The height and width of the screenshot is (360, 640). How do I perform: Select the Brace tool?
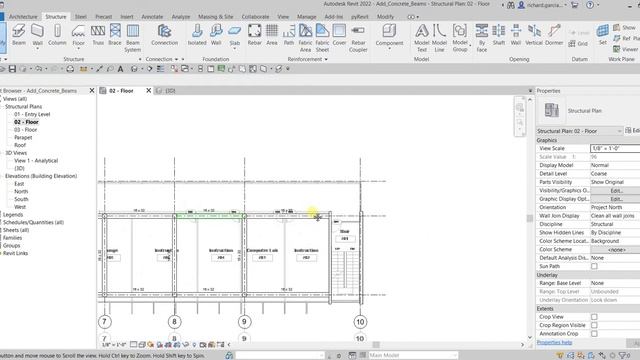point(115,35)
